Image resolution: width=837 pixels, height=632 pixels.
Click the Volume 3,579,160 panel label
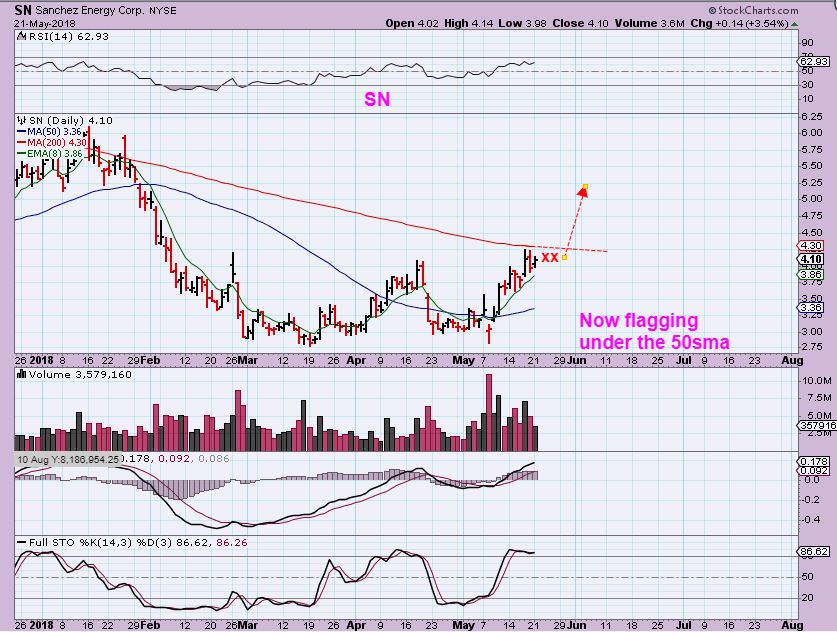(x=80, y=375)
